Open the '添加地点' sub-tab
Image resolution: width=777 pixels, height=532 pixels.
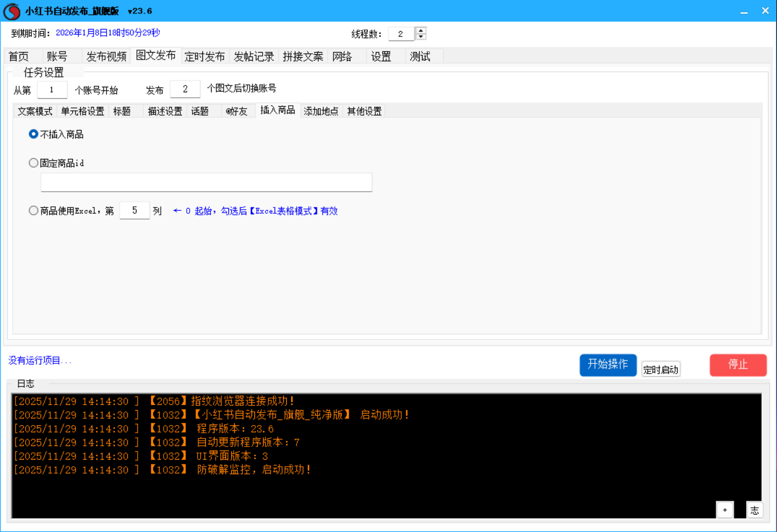[x=321, y=111]
